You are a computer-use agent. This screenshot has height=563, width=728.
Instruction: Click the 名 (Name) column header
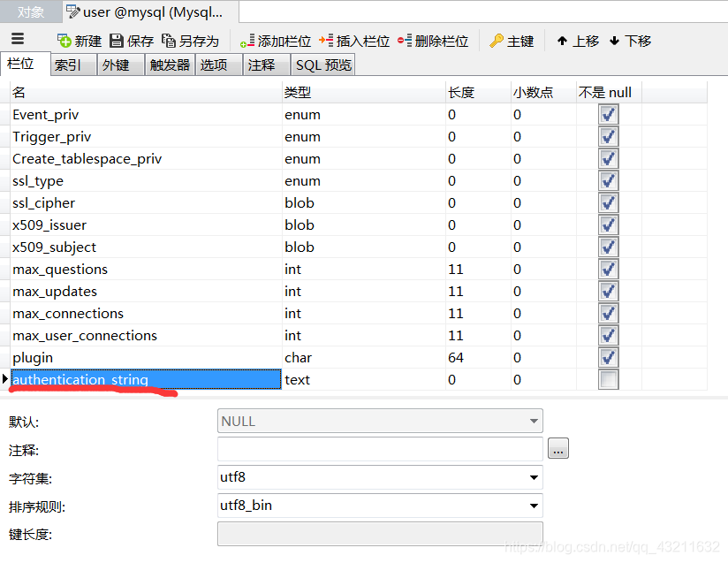click(x=146, y=92)
